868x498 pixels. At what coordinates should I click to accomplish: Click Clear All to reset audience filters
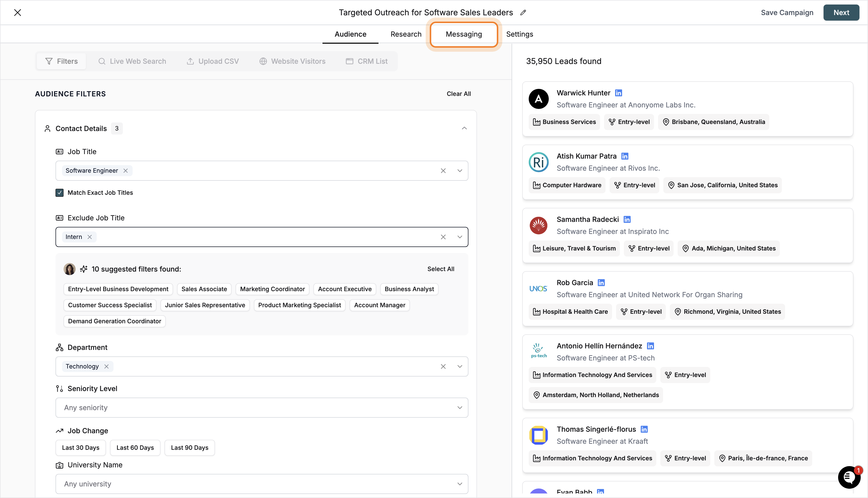pos(458,93)
